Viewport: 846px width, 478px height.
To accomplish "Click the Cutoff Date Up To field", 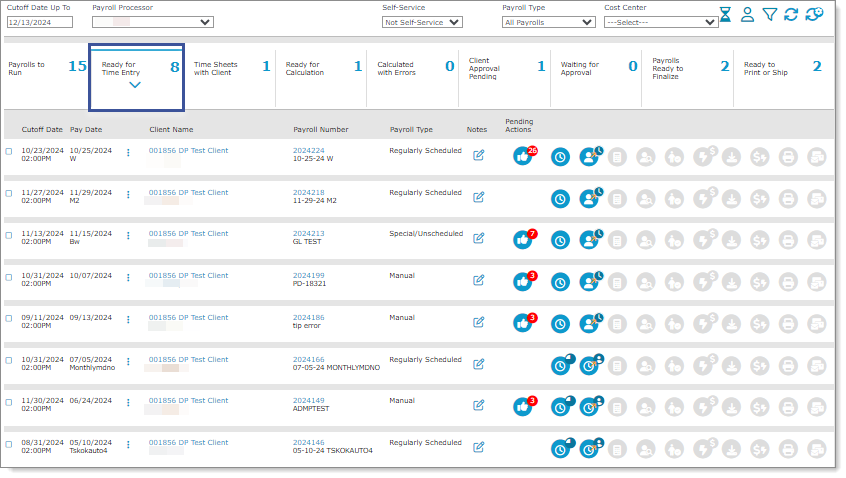I will point(39,22).
